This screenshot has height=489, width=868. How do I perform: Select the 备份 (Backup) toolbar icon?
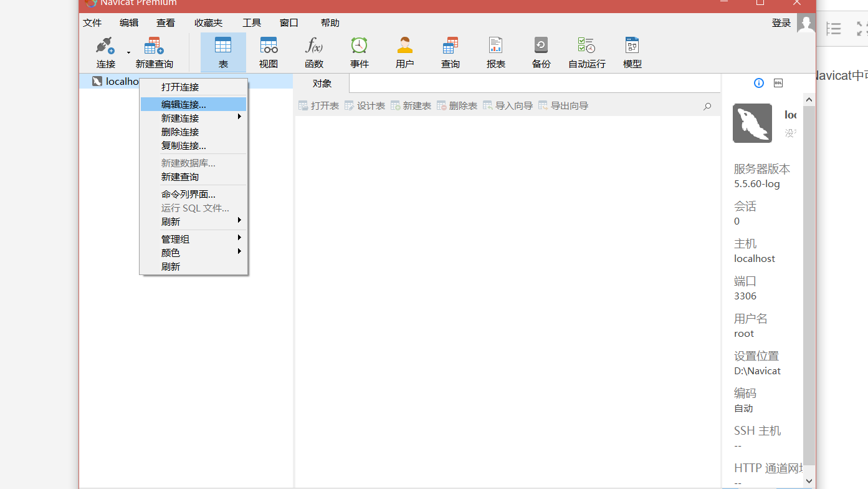pos(540,51)
